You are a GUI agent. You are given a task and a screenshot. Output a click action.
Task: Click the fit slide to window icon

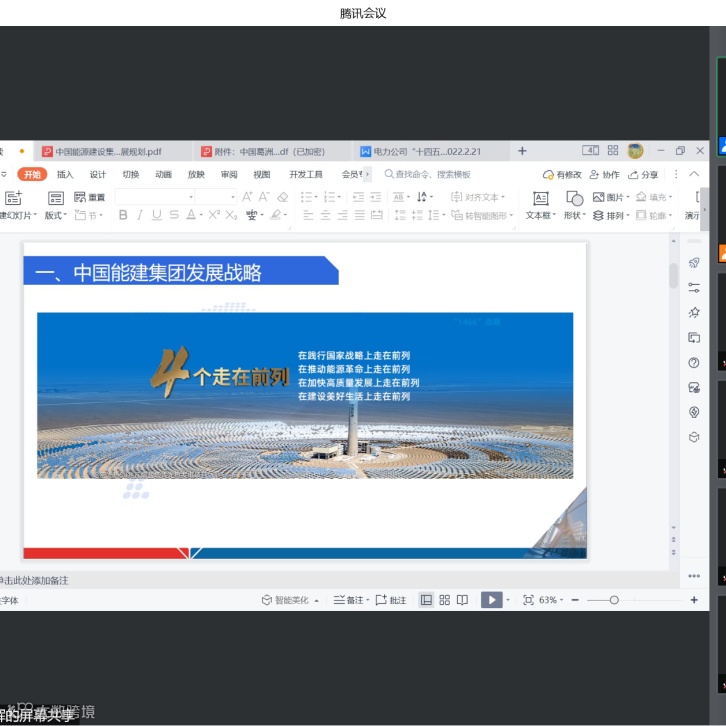click(x=528, y=600)
